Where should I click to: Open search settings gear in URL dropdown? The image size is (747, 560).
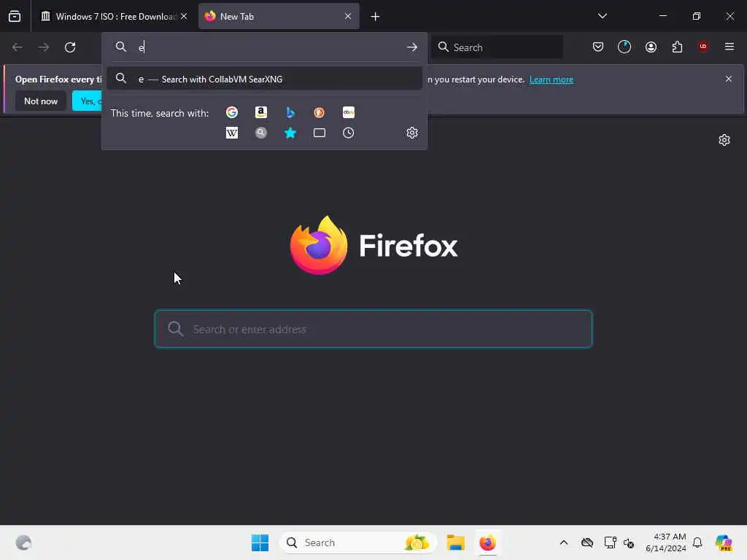(412, 133)
